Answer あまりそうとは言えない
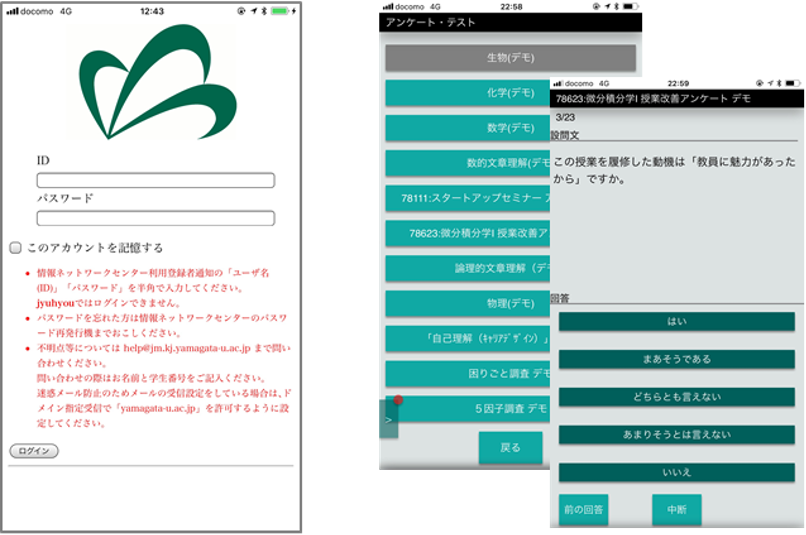 point(676,435)
